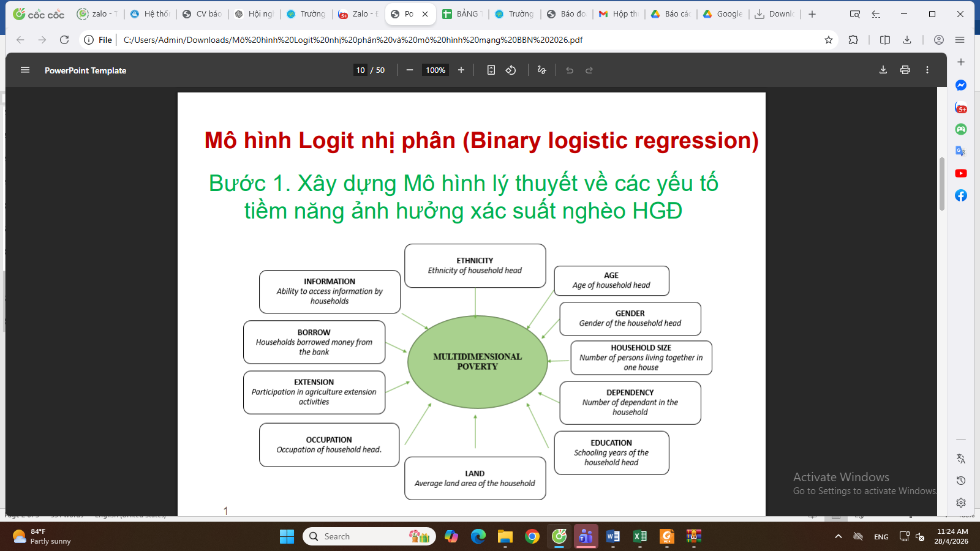Click the fit to page icon
The width and height of the screenshot is (980, 551).
click(491, 70)
